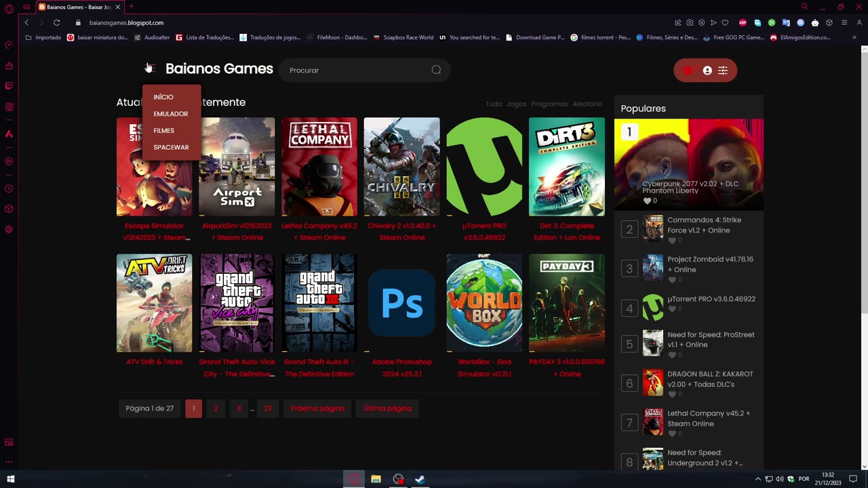This screenshot has height=488, width=868.
Task: Open Lethal Company v45.2 + Steam Online post link
Action: [x=319, y=232]
